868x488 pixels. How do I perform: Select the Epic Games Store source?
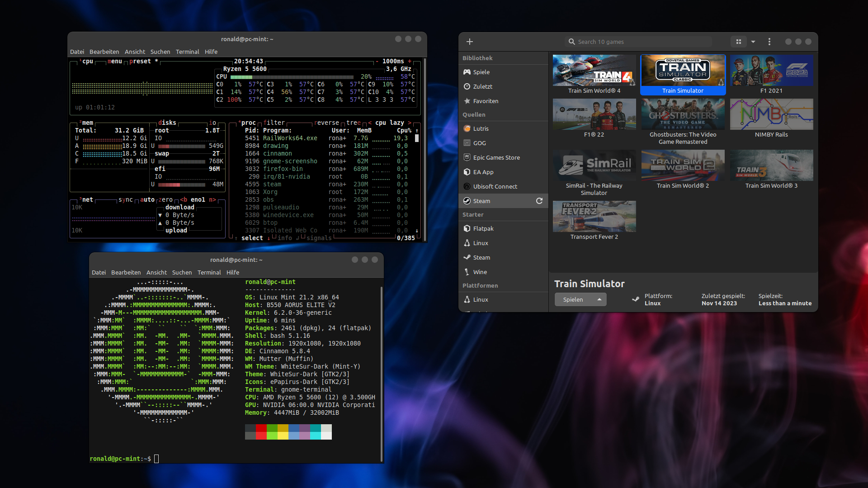504,157
